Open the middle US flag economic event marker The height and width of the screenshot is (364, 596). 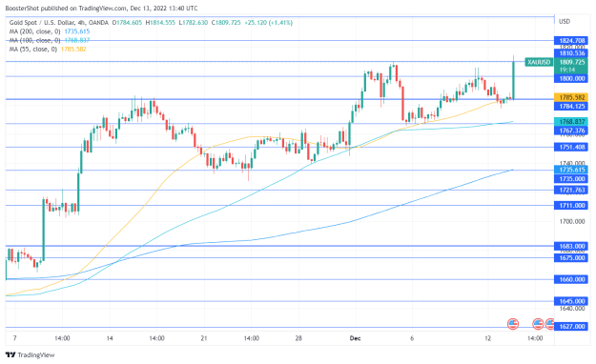(x=538, y=324)
